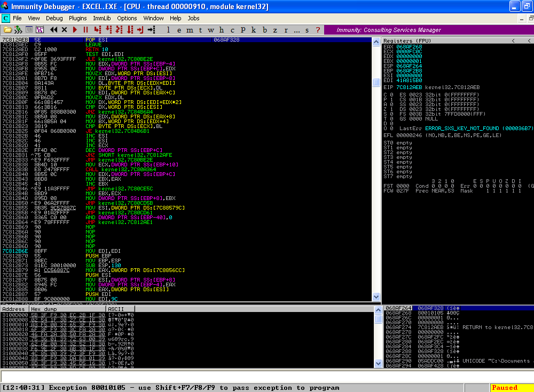The image size is (534, 392).
Task: Click the Execute till return icon
Action: pos(140,30)
